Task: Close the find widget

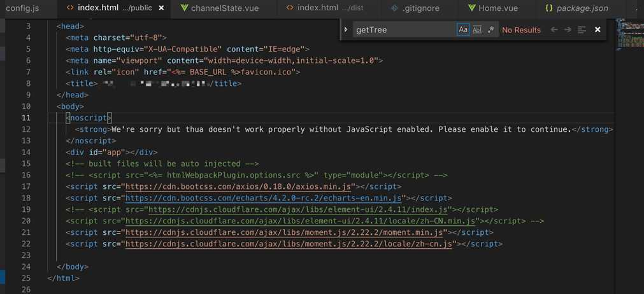Action: pos(597,29)
